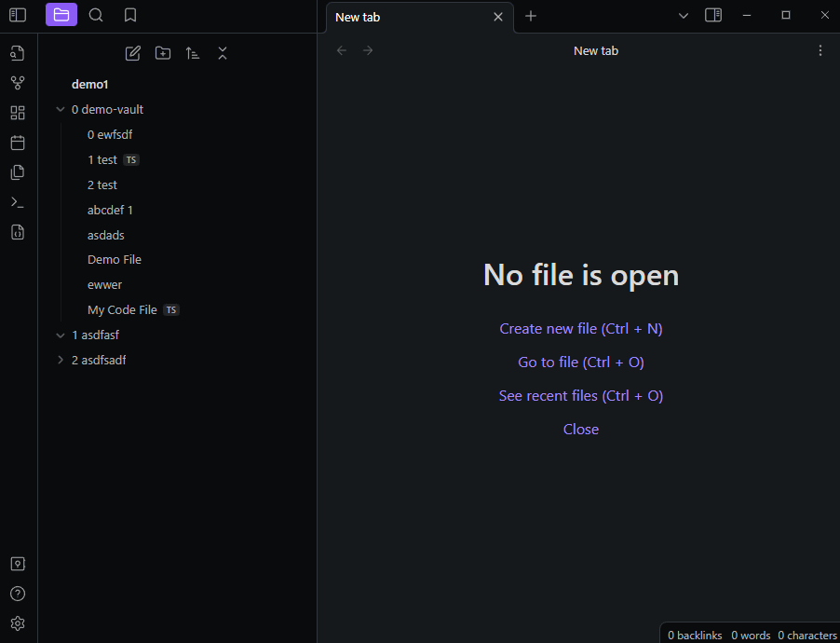Switch to the Search pane
The width and height of the screenshot is (840, 643).
click(96, 15)
